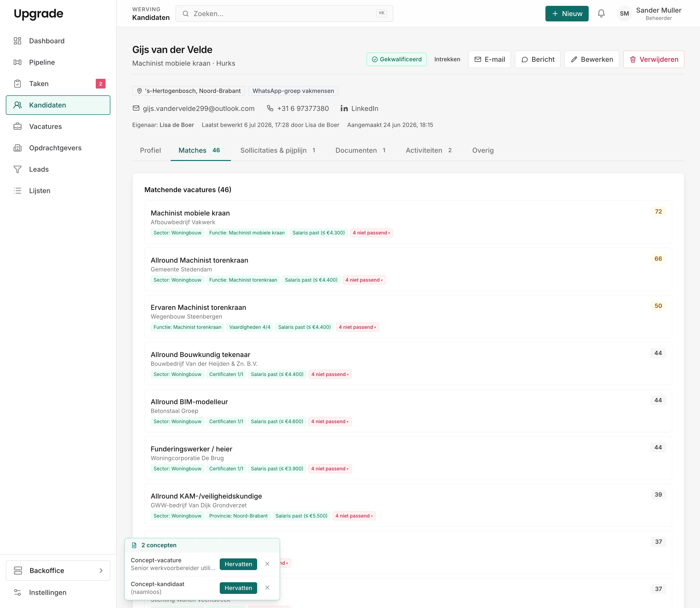The width and height of the screenshot is (700, 608).
Task: Open Leads with the funnel icon
Action: [x=58, y=169]
